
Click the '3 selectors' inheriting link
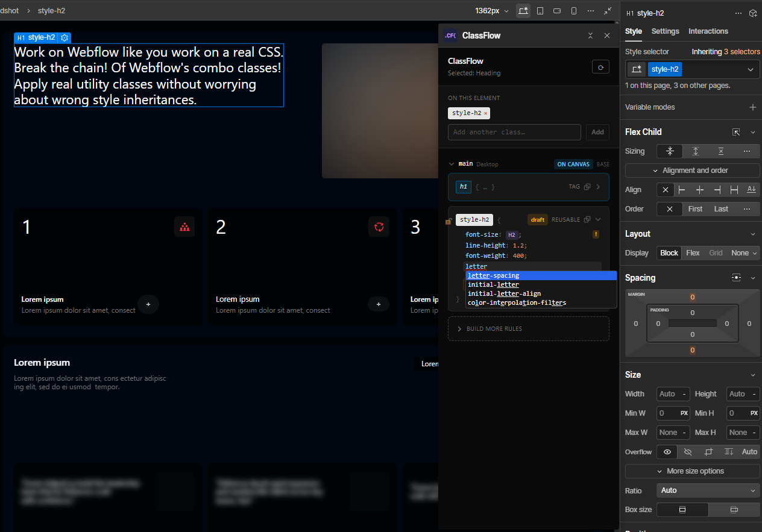[742, 52]
